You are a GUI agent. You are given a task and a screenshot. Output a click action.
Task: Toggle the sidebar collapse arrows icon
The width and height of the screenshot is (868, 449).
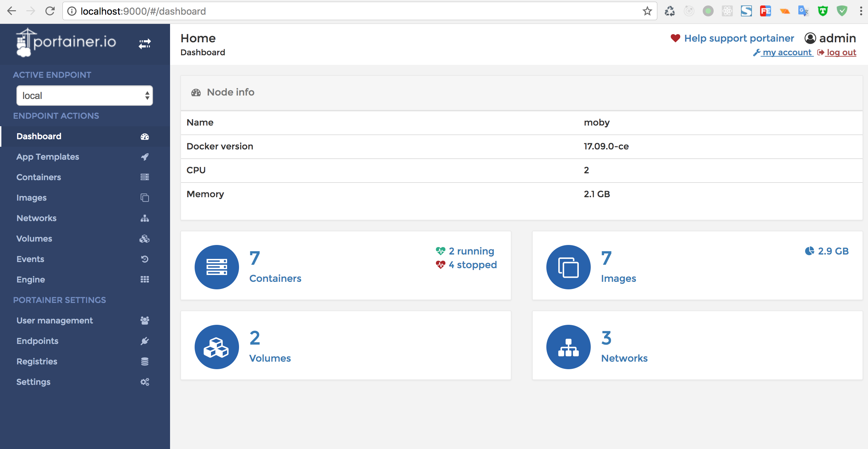(x=144, y=44)
